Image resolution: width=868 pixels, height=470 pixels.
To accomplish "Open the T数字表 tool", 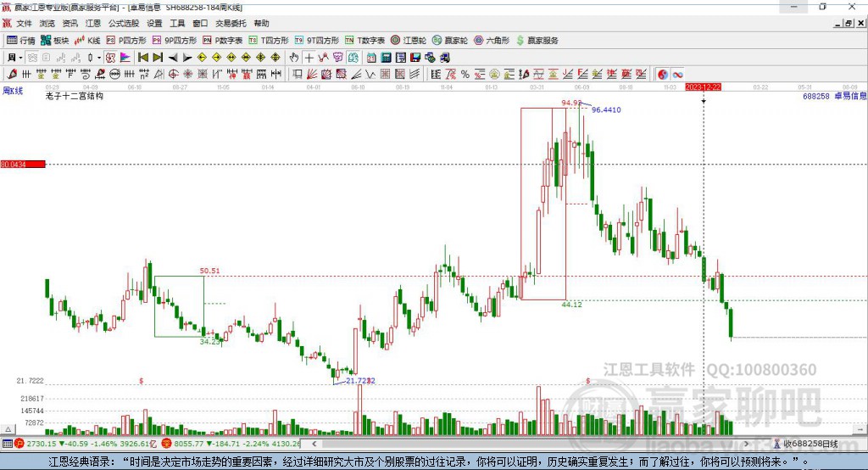I will pos(364,41).
